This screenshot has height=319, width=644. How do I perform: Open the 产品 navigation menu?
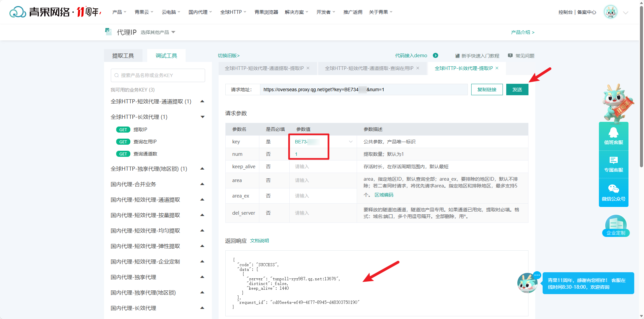(119, 12)
